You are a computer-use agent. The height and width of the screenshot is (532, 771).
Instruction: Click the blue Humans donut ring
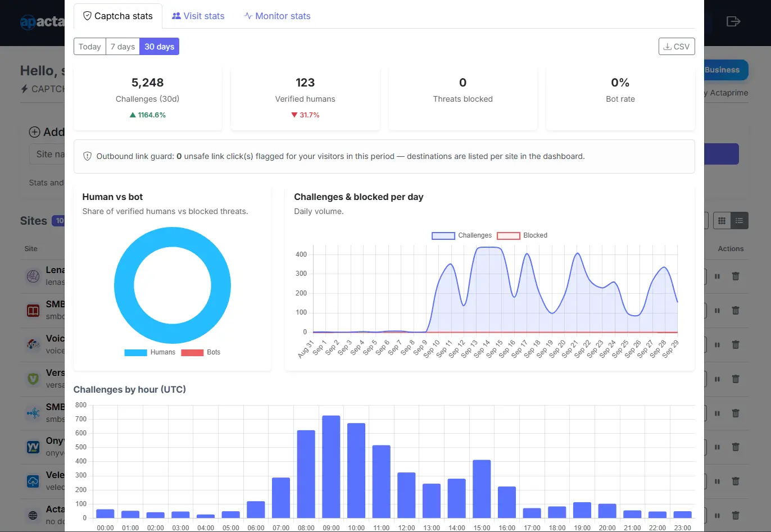(124, 285)
